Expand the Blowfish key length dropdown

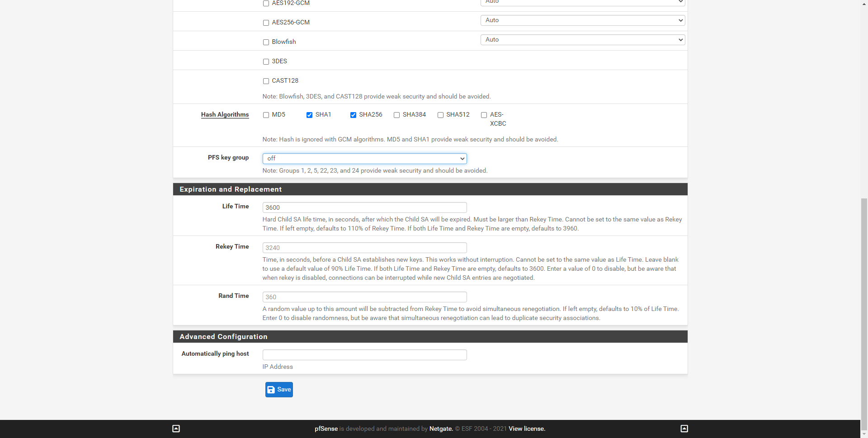tap(583, 40)
